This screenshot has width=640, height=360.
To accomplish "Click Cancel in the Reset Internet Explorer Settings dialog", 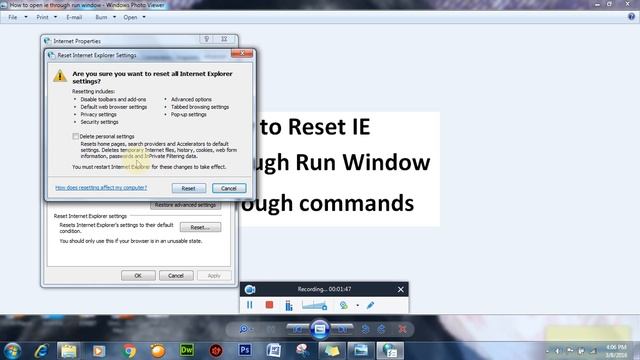I will [x=229, y=188].
